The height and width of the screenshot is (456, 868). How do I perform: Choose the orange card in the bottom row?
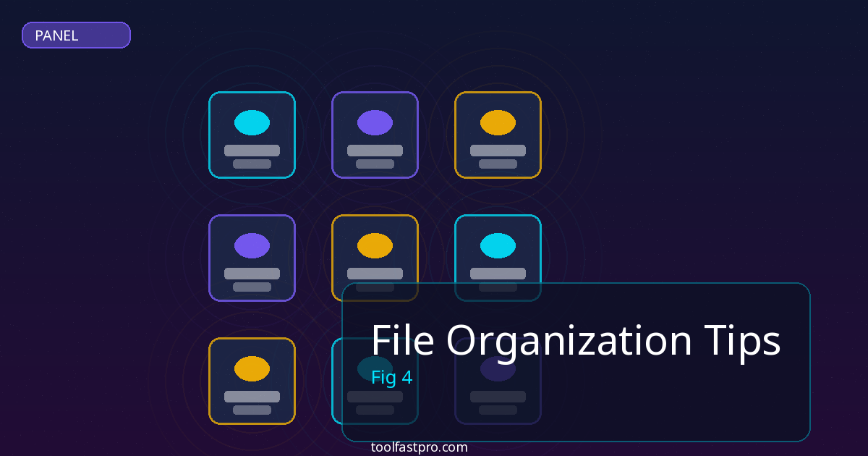252,381
